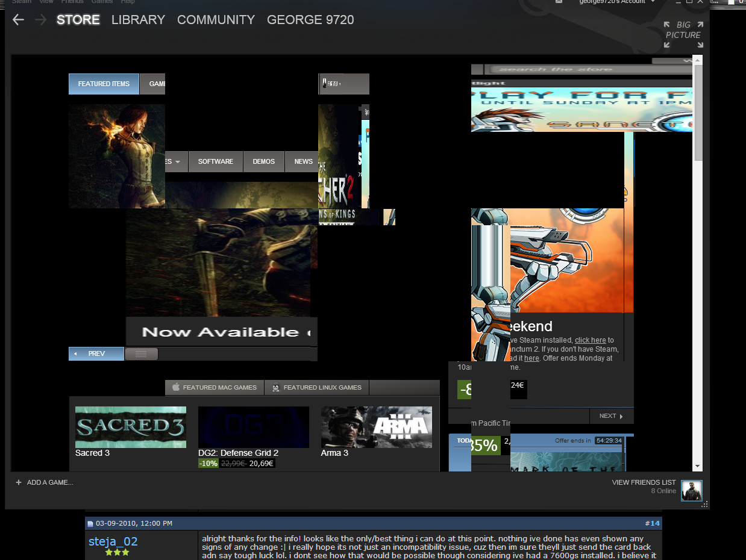This screenshot has width=746, height=560.
Task: Click the Linux penguin icon on tab
Action: [276, 388]
